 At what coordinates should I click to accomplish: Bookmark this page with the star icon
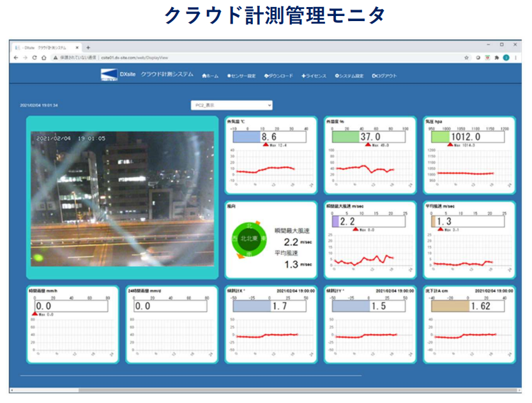click(x=466, y=57)
